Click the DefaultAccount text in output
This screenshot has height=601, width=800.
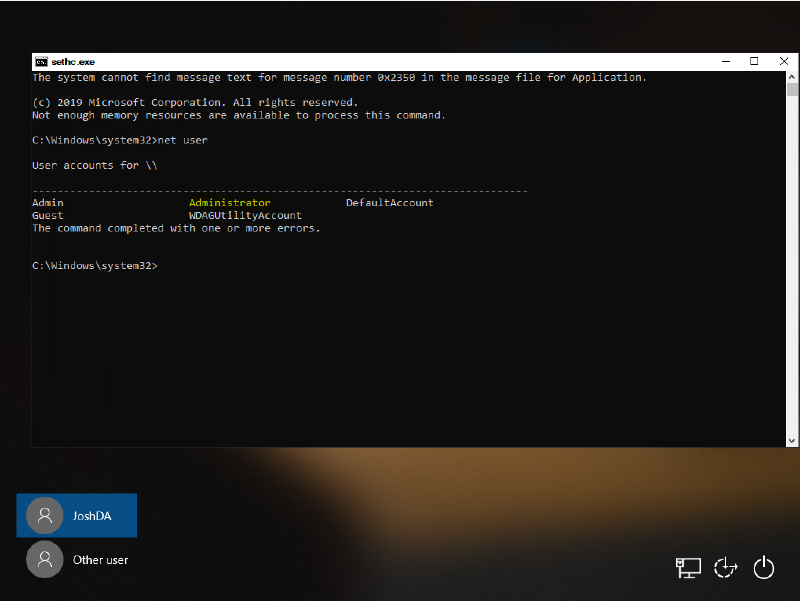pos(389,203)
